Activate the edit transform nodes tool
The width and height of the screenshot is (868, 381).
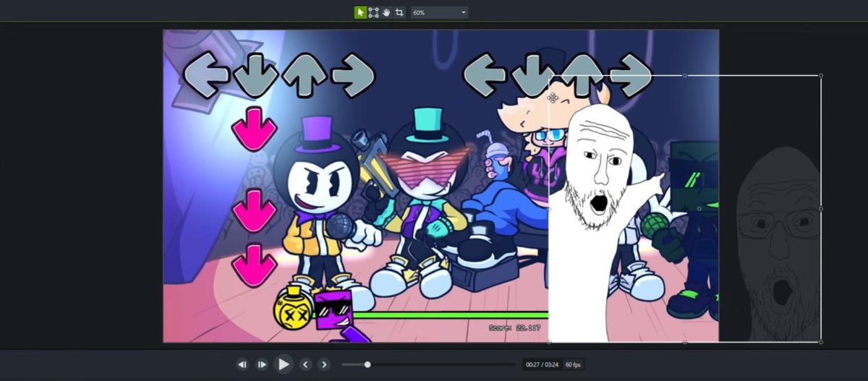373,12
